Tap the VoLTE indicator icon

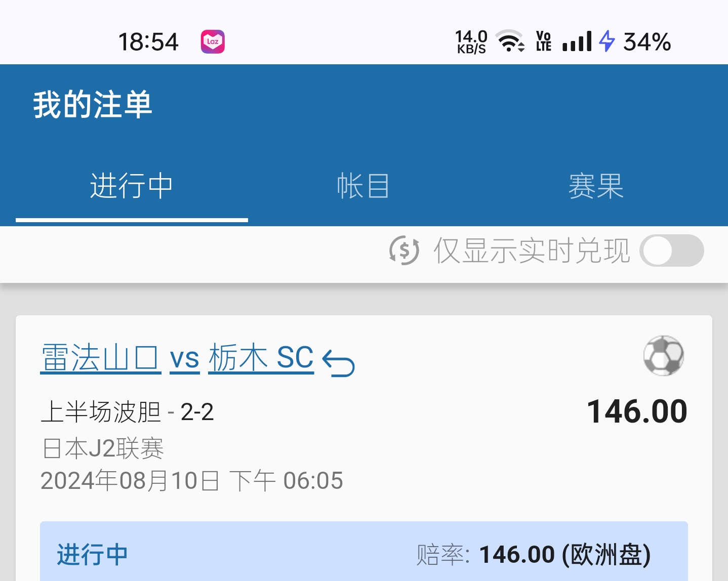click(x=543, y=41)
